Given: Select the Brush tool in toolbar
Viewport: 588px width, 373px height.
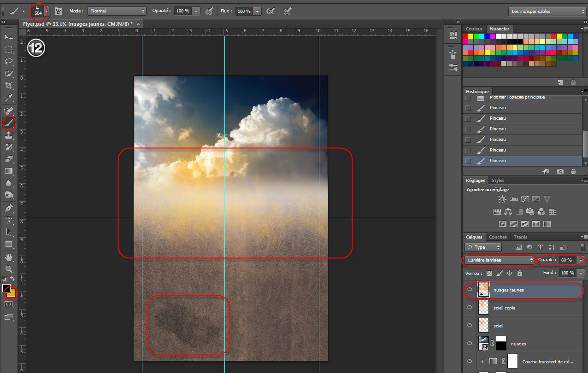Looking at the screenshot, I should (9, 122).
